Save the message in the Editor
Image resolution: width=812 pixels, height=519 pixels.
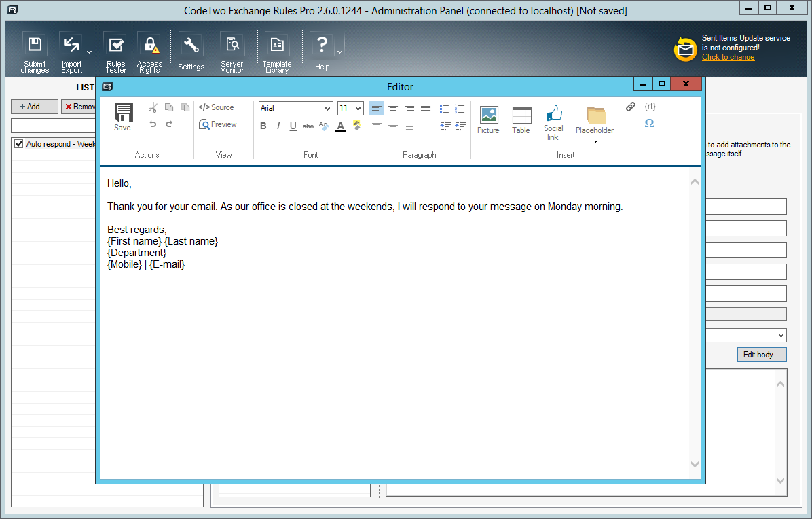[123, 117]
